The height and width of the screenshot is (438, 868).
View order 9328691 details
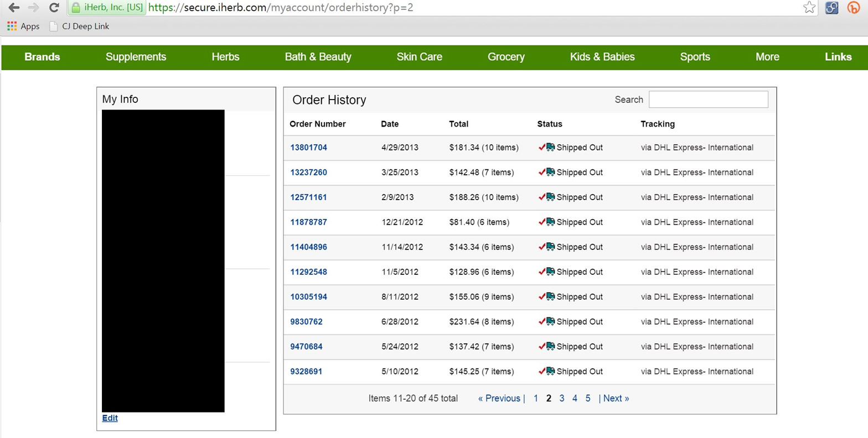[x=306, y=372]
